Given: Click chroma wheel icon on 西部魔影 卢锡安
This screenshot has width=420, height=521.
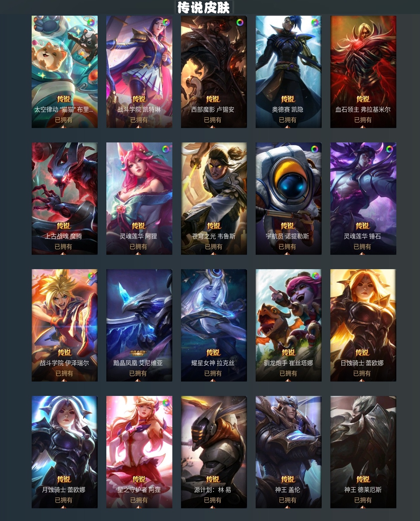Looking at the screenshot, I should 240,22.
